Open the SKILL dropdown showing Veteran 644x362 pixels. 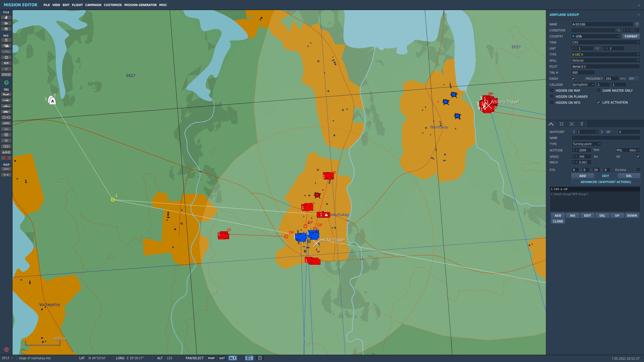tap(606, 60)
